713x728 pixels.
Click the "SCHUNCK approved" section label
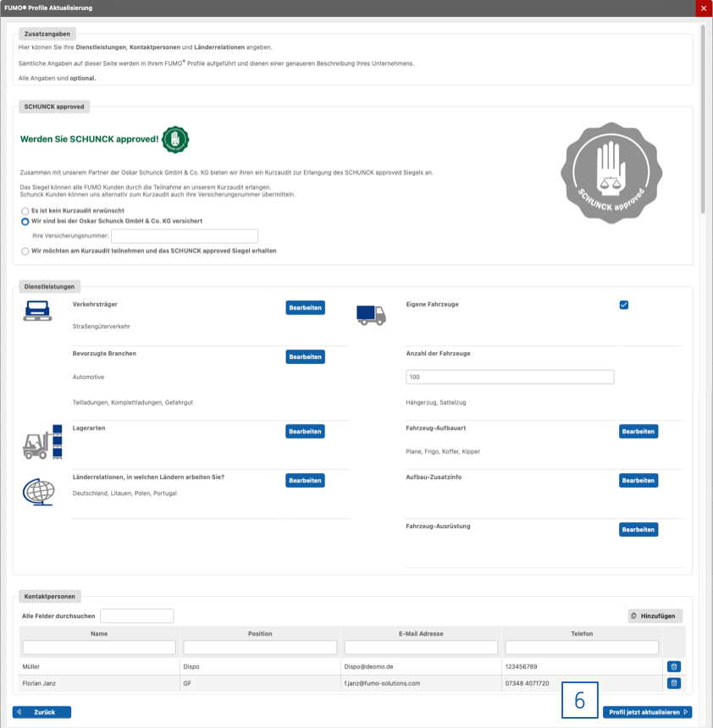pos(54,107)
